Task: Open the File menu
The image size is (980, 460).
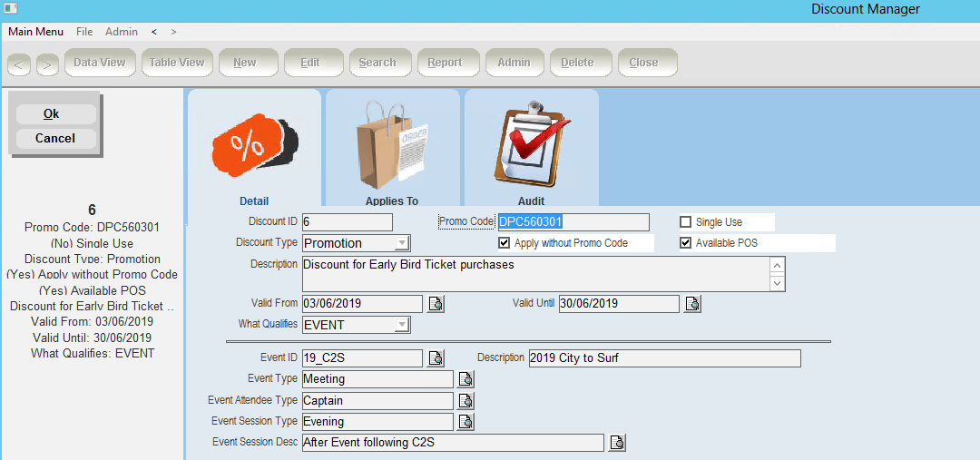Action: click(x=84, y=31)
